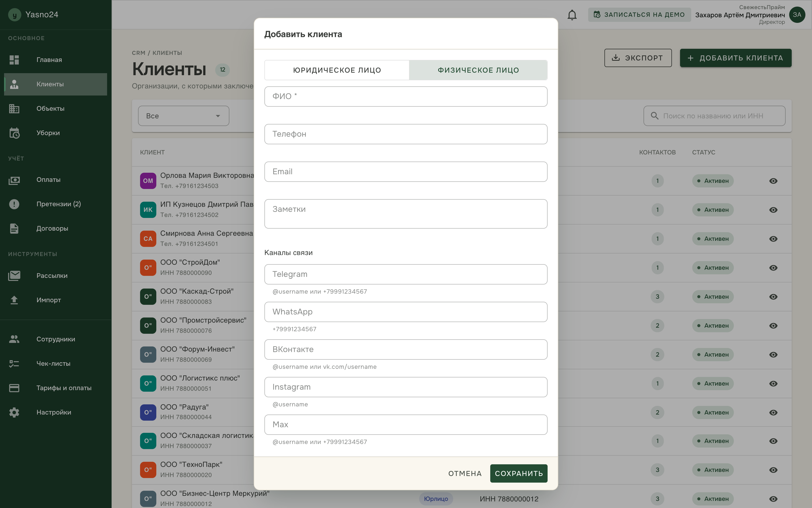Focus the Telegram input field
812x508 pixels.
point(406,274)
